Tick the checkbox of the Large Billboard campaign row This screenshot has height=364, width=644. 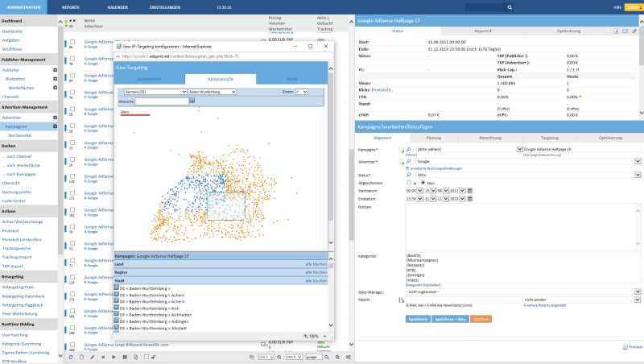tap(72, 345)
